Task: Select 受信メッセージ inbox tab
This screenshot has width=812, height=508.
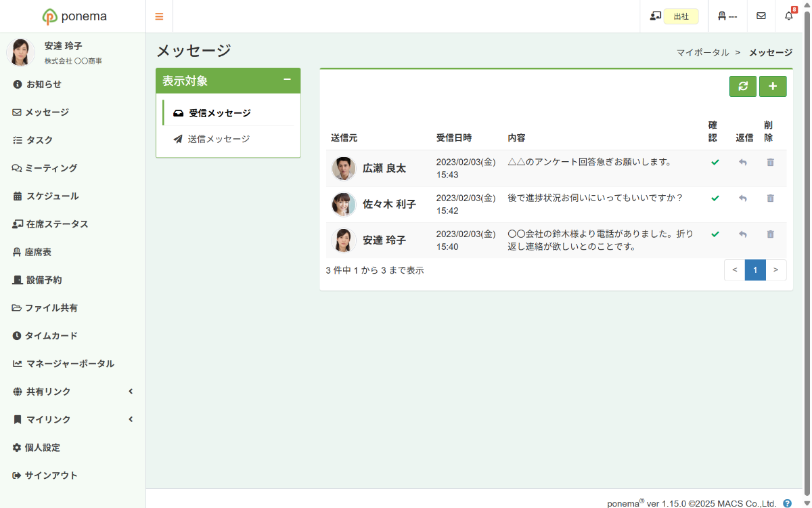Action: (228, 113)
